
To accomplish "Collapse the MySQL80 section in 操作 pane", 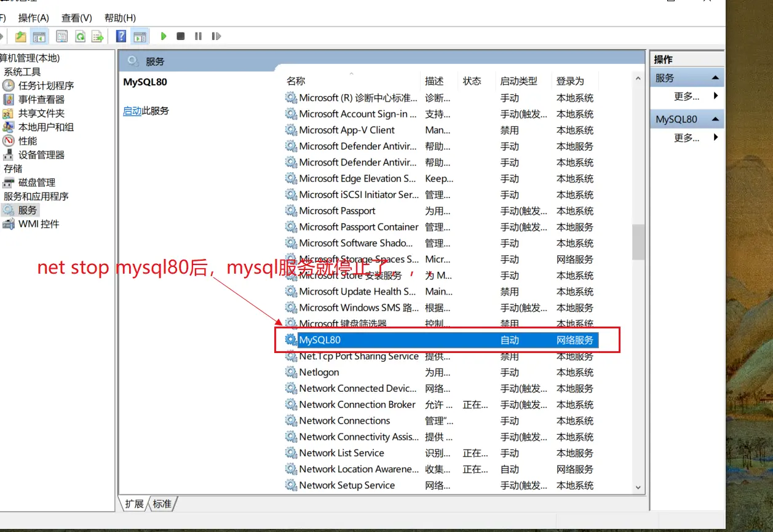I will click(715, 119).
